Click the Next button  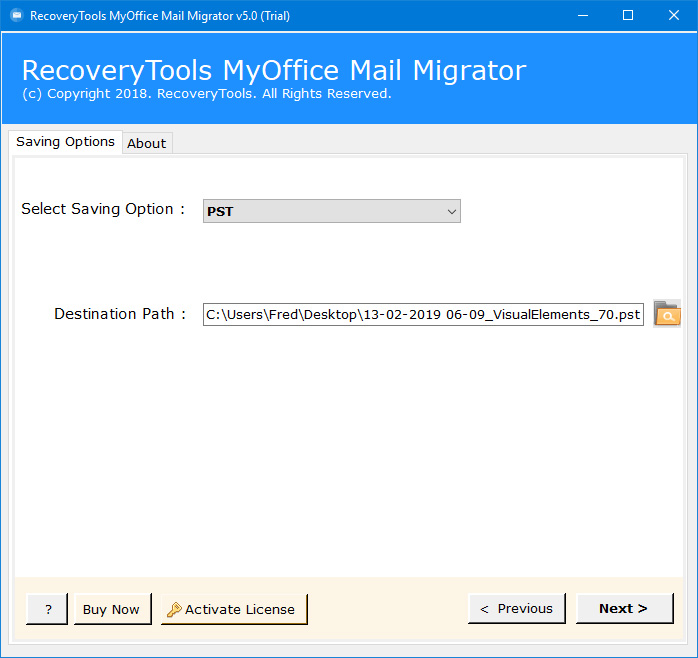click(x=625, y=608)
